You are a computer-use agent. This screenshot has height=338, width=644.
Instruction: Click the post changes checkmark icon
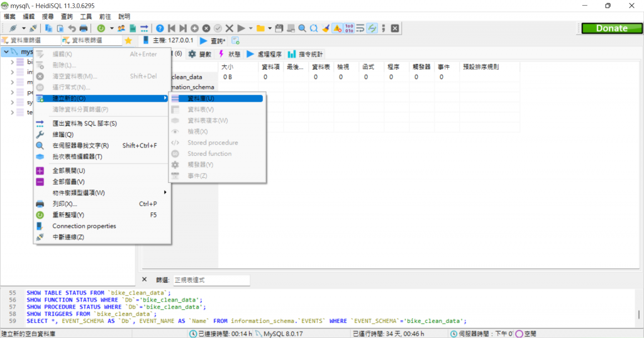pos(218,28)
